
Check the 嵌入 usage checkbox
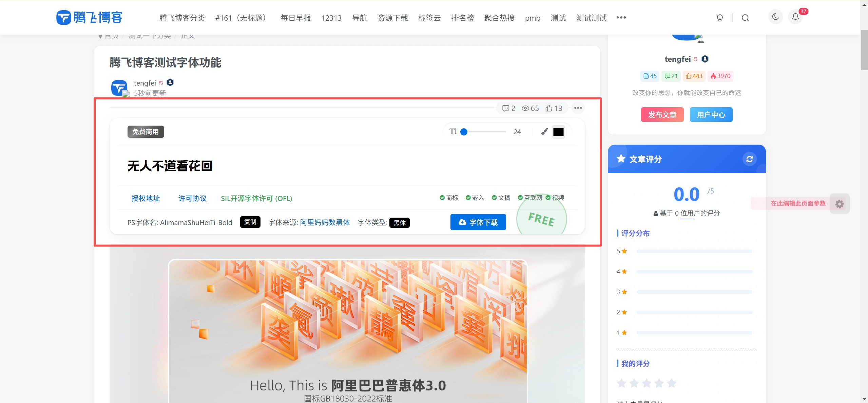tap(468, 197)
